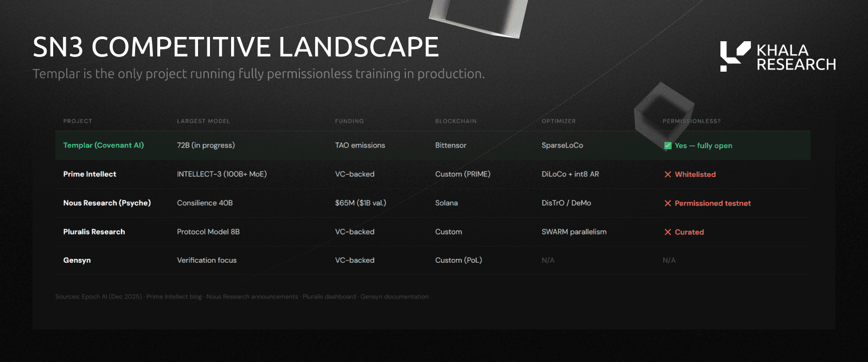868x362 pixels.
Task: Click the "FUNDING" column header
Action: [x=349, y=121]
